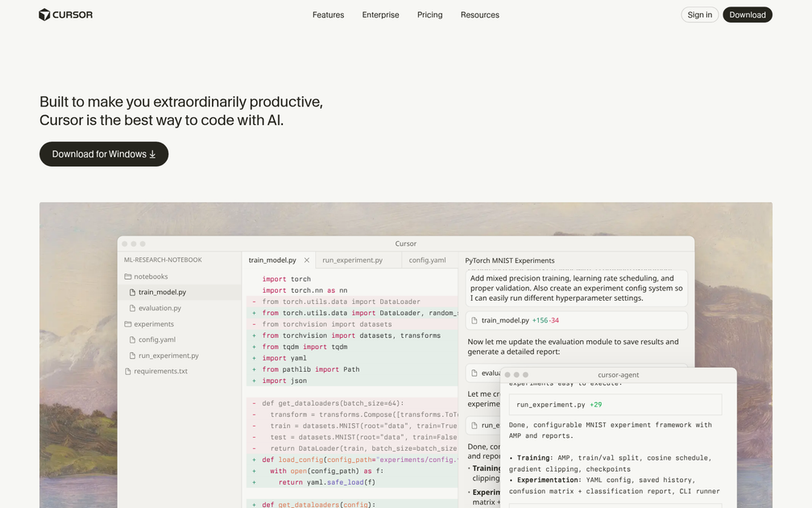The image size is (812, 508).
Task: Click the download arrow on Download for Windows
Action: click(153, 154)
